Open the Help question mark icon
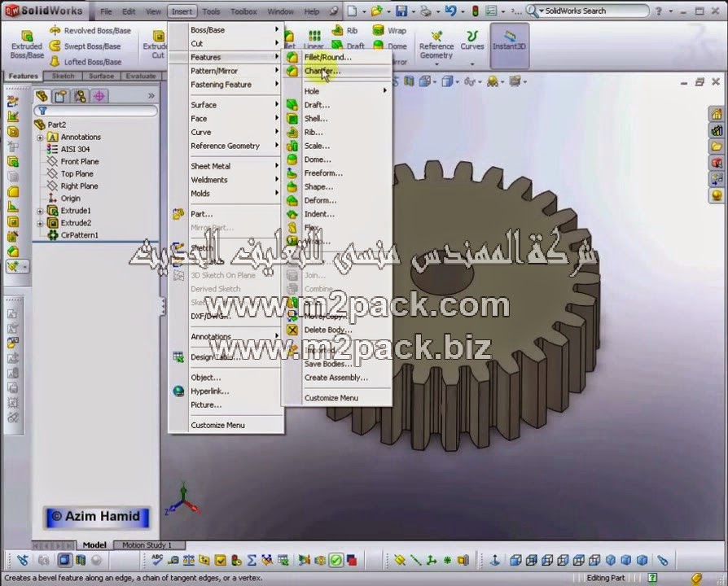Viewport: 728px width, 586px height. [x=658, y=11]
